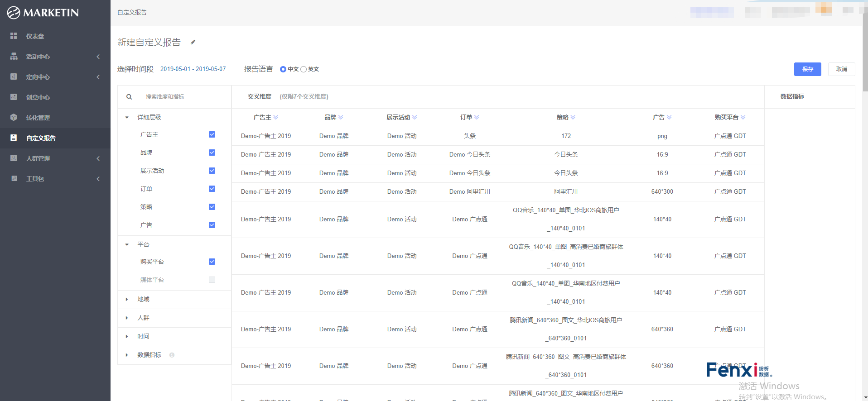Expand the 时间 dimension group
Screen dimensions: 868x401
pyautogui.click(x=127, y=337)
